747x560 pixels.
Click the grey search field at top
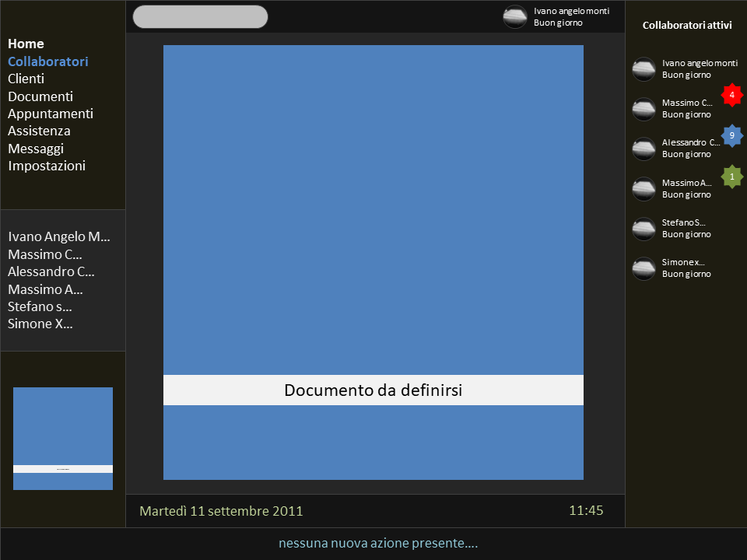(200, 16)
